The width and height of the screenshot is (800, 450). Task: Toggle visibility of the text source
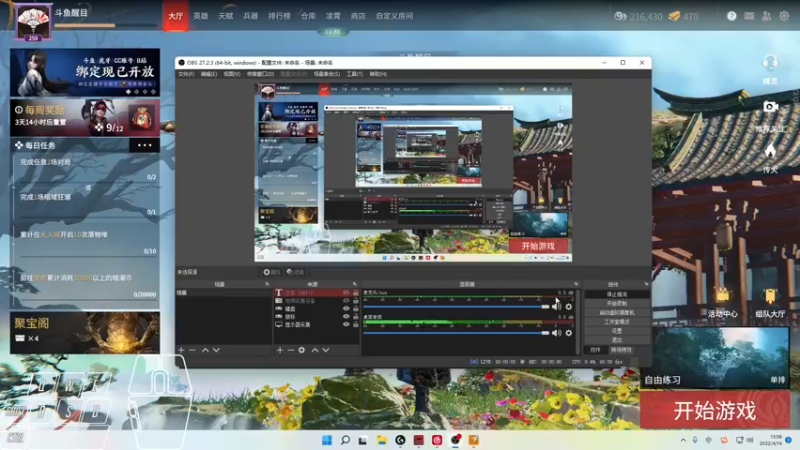(346, 293)
